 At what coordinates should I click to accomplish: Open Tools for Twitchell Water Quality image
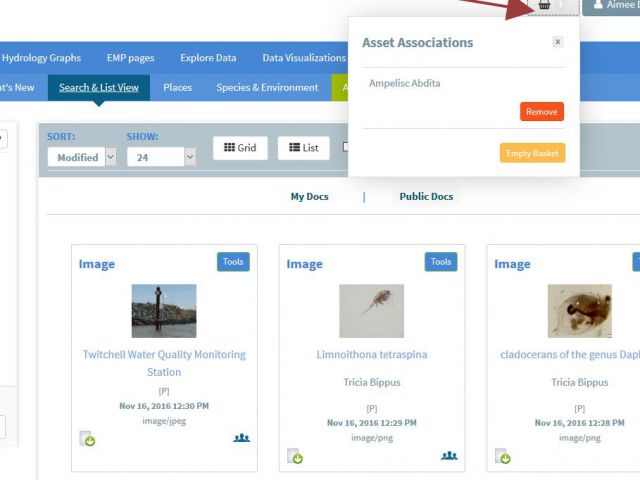(x=233, y=262)
